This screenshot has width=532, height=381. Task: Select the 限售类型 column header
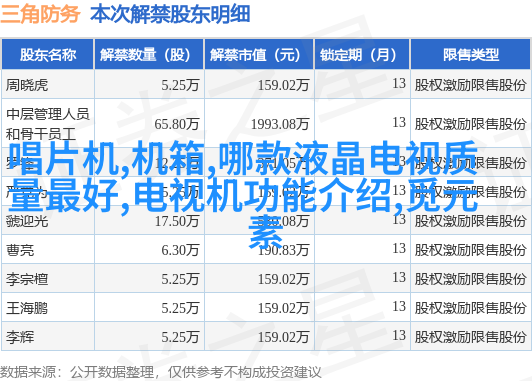click(471, 55)
